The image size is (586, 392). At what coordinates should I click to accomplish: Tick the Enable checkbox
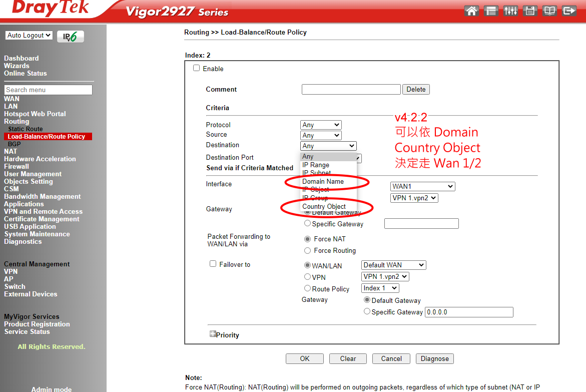197,68
